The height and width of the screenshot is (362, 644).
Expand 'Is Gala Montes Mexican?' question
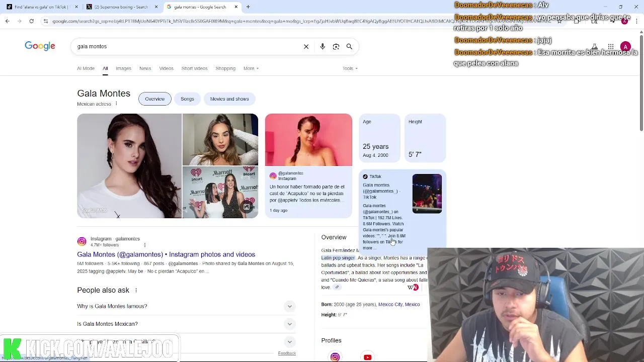click(185, 324)
